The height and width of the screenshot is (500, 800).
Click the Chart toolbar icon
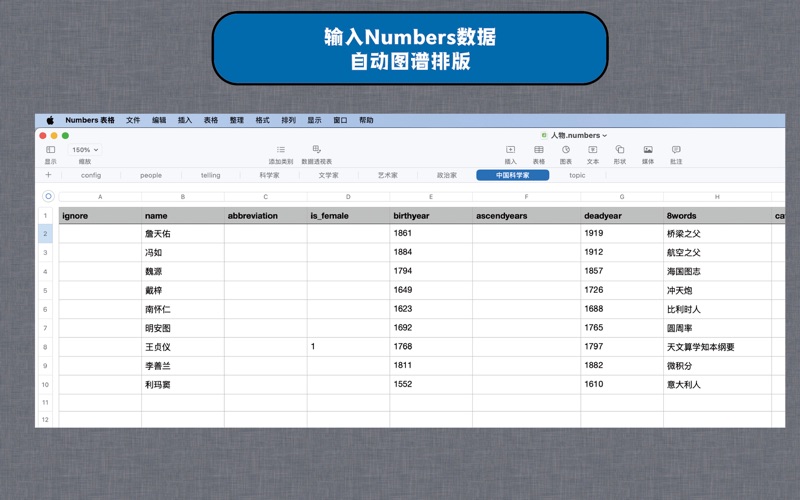click(x=566, y=149)
